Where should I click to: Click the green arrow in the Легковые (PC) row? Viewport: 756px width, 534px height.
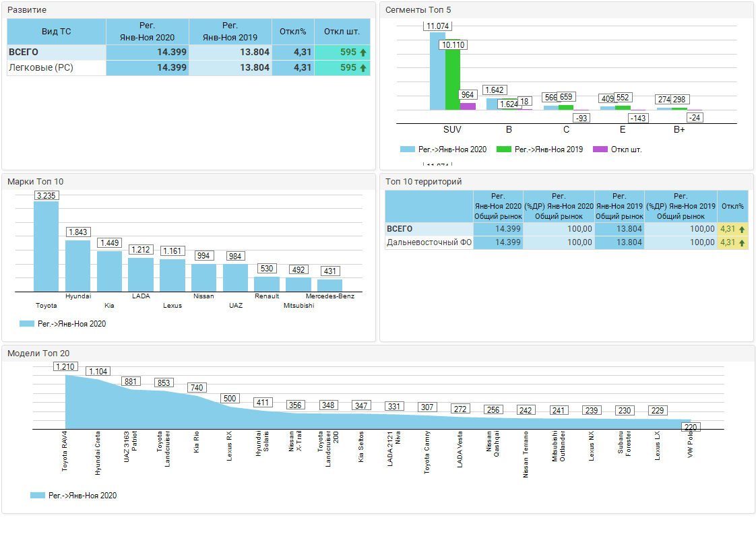tap(363, 68)
